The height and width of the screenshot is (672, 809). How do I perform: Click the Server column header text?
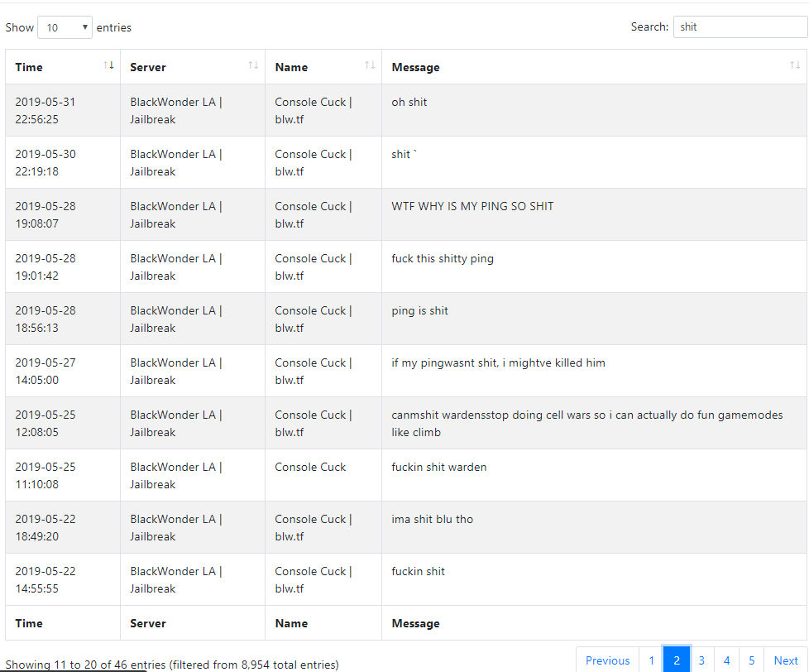click(147, 67)
